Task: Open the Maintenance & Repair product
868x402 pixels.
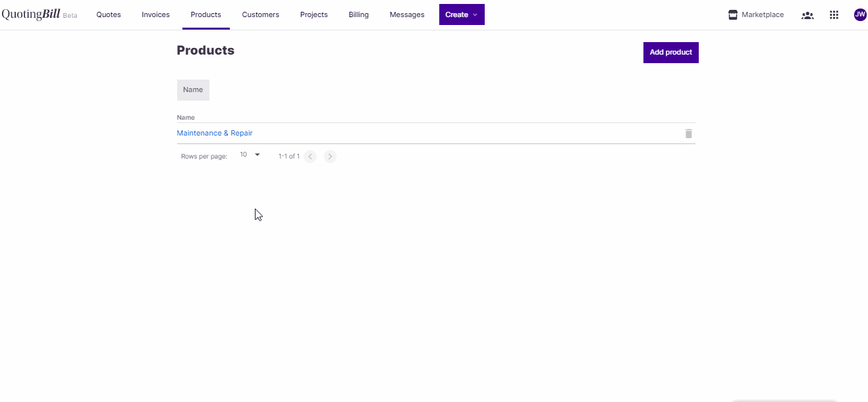Action: 215,133
